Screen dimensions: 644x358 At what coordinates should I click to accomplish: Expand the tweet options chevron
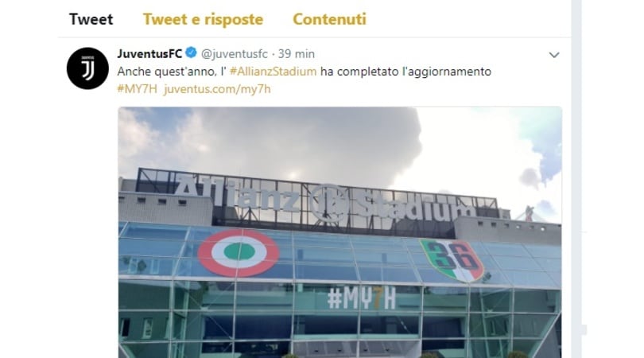coord(554,55)
